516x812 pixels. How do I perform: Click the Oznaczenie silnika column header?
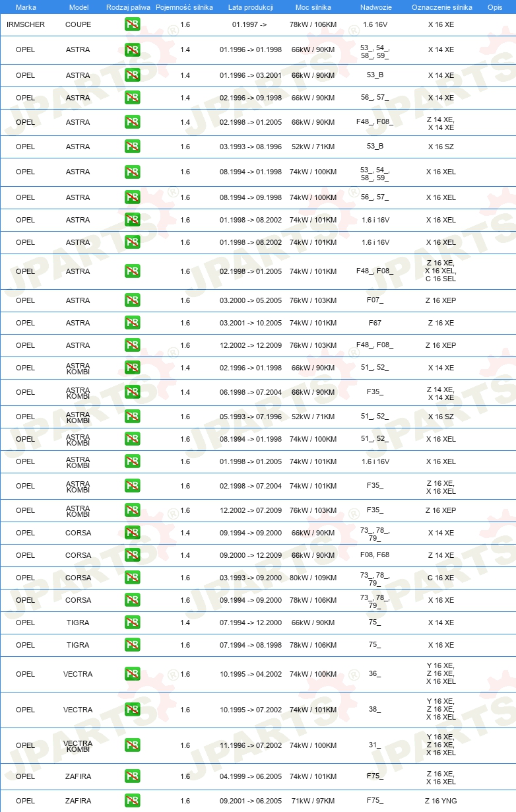click(x=441, y=7)
